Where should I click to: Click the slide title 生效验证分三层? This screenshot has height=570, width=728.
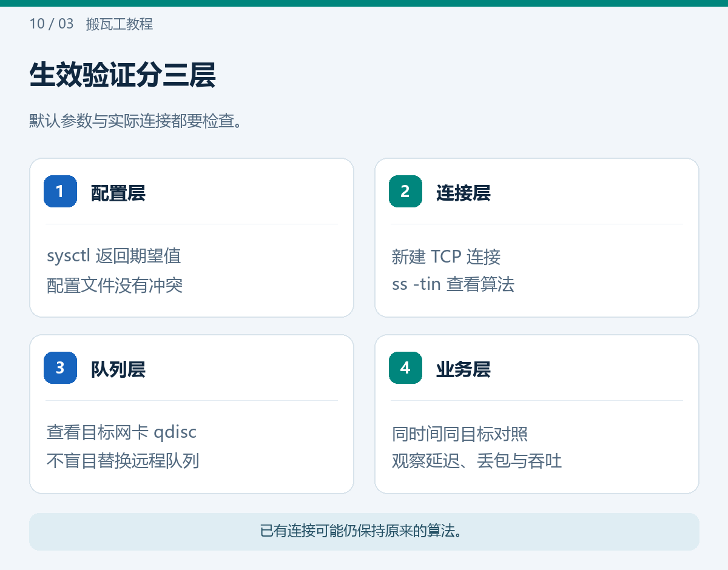pyautogui.click(x=123, y=76)
